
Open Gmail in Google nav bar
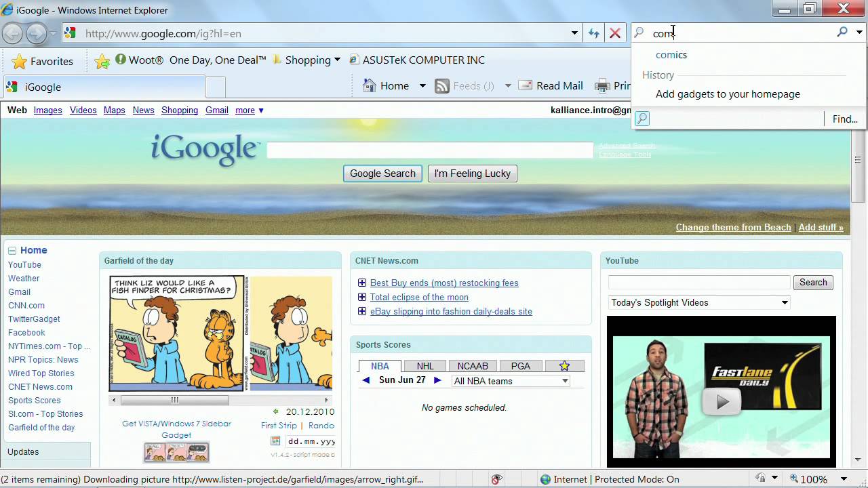click(x=217, y=110)
